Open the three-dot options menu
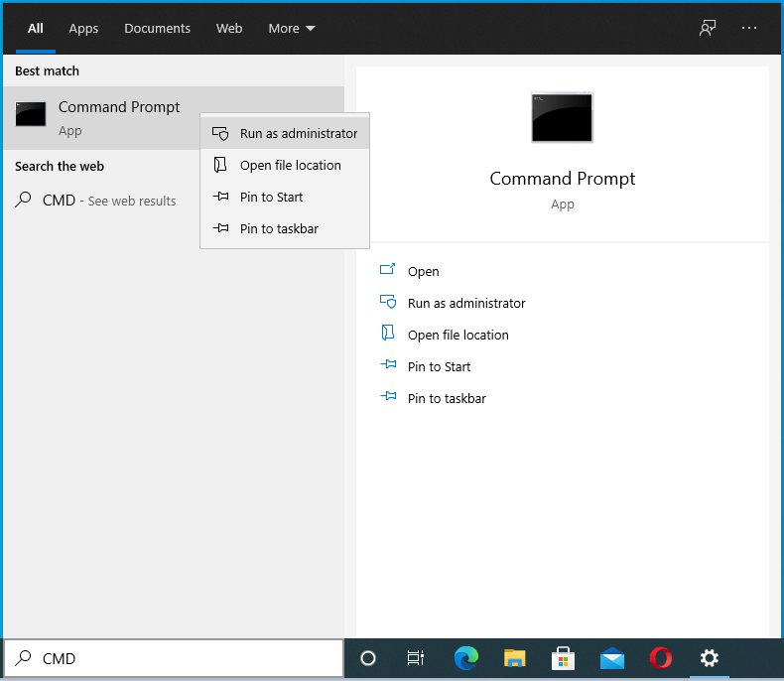This screenshot has height=681, width=784. pyautogui.click(x=749, y=28)
